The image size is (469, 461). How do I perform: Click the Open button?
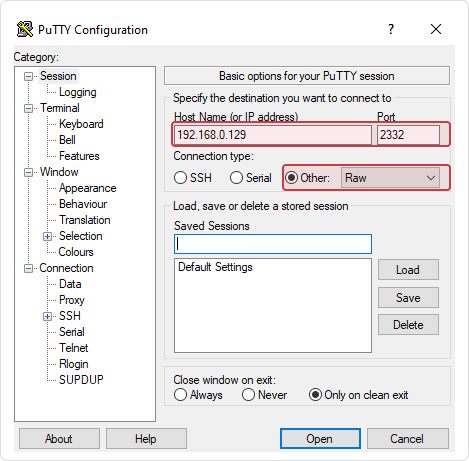pyautogui.click(x=320, y=439)
